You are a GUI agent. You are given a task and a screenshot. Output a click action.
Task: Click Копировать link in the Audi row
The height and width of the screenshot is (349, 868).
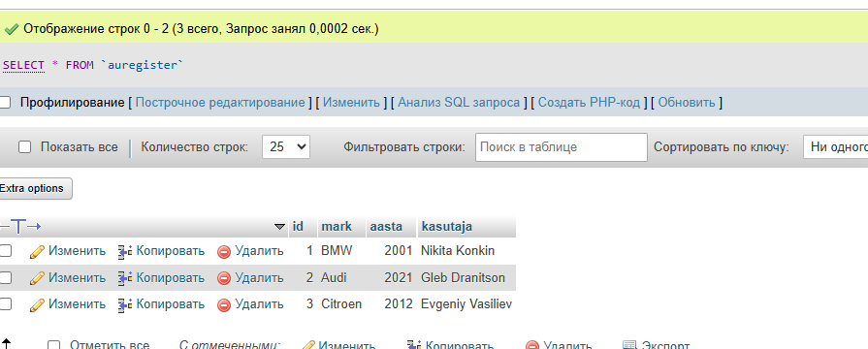171,277
